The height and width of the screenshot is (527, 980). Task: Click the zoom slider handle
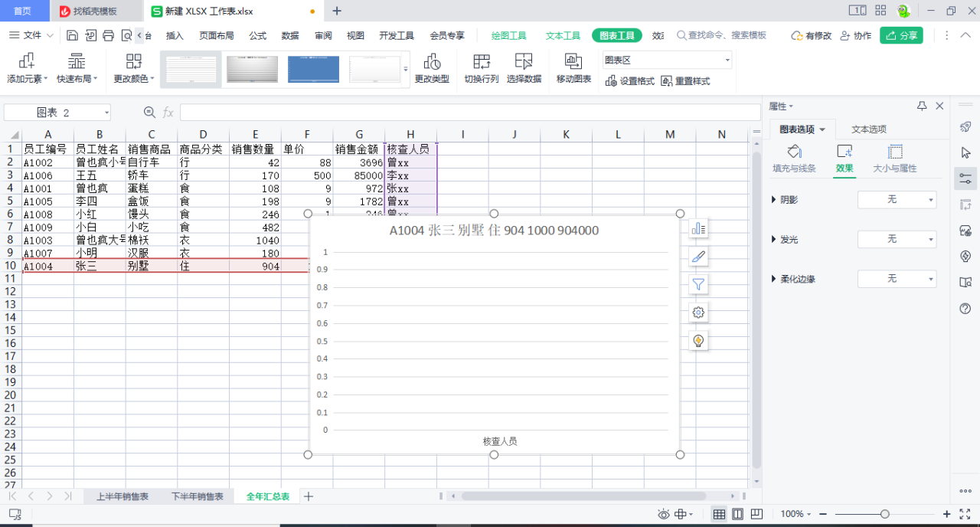[x=885, y=514]
